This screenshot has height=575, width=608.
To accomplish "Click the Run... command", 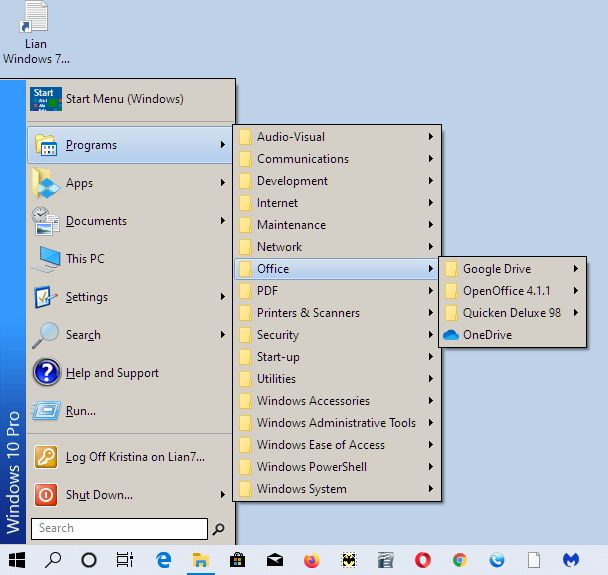I will [81, 411].
